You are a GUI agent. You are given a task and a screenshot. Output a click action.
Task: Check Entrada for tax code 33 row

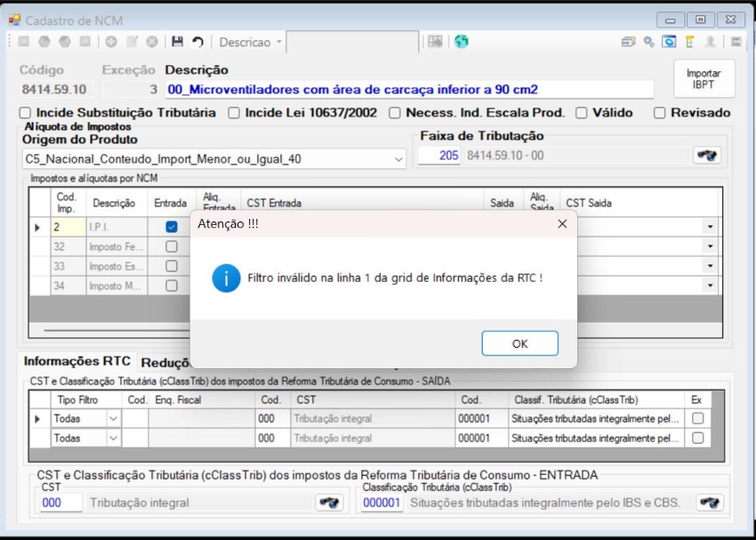click(x=171, y=266)
